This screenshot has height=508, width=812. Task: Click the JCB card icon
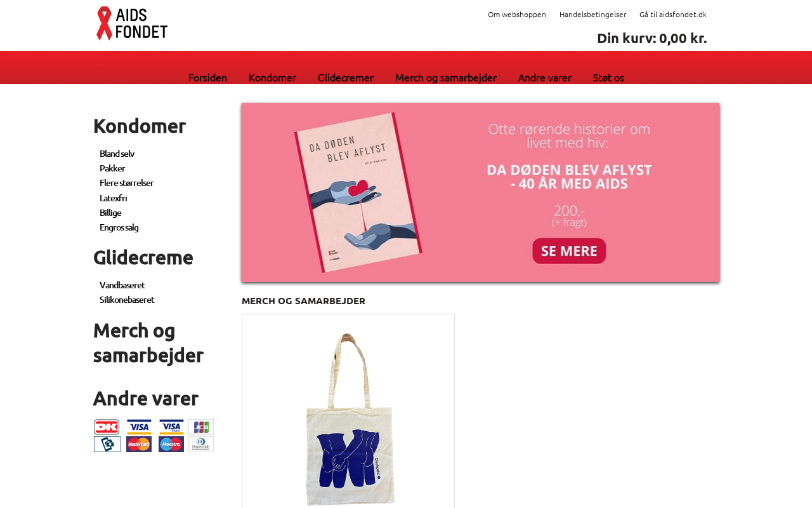201,427
